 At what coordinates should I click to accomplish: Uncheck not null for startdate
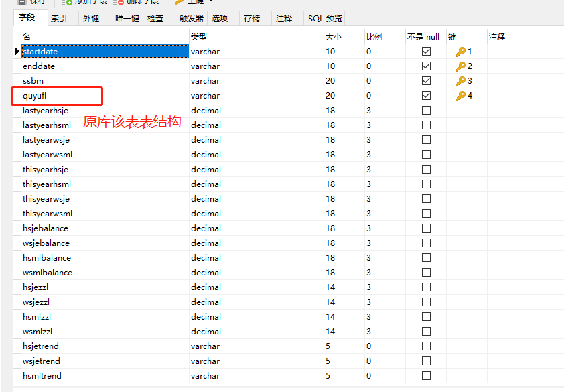coord(426,52)
